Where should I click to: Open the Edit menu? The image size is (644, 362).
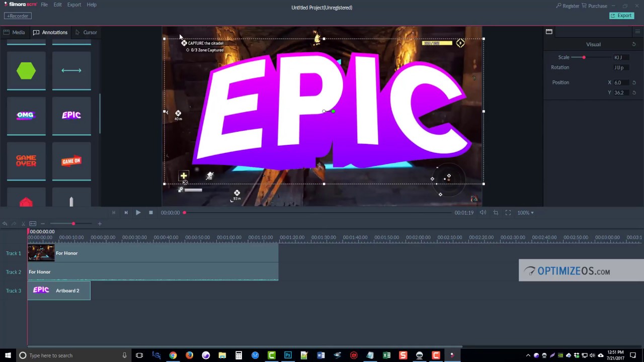(58, 5)
